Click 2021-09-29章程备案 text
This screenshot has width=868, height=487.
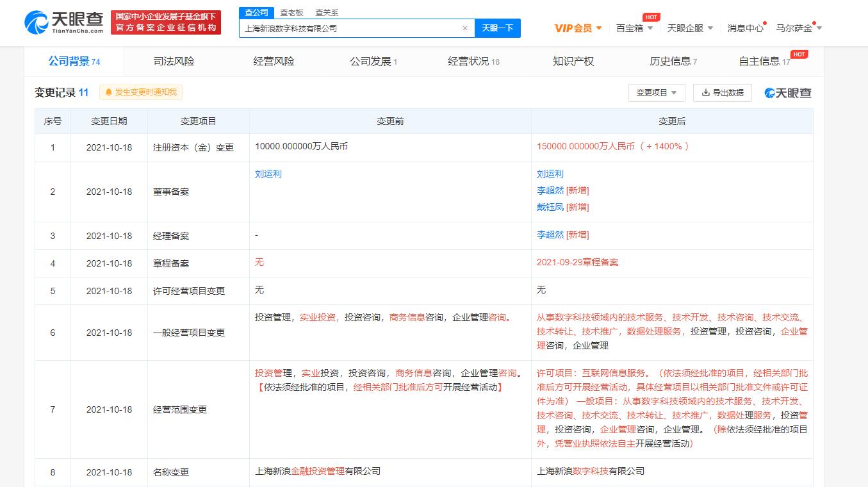pos(578,262)
